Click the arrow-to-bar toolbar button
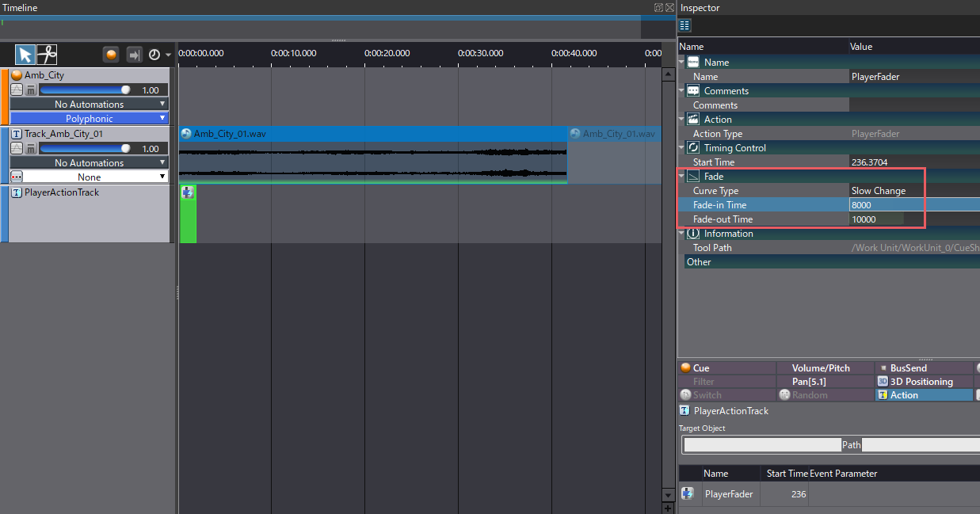 (134, 55)
